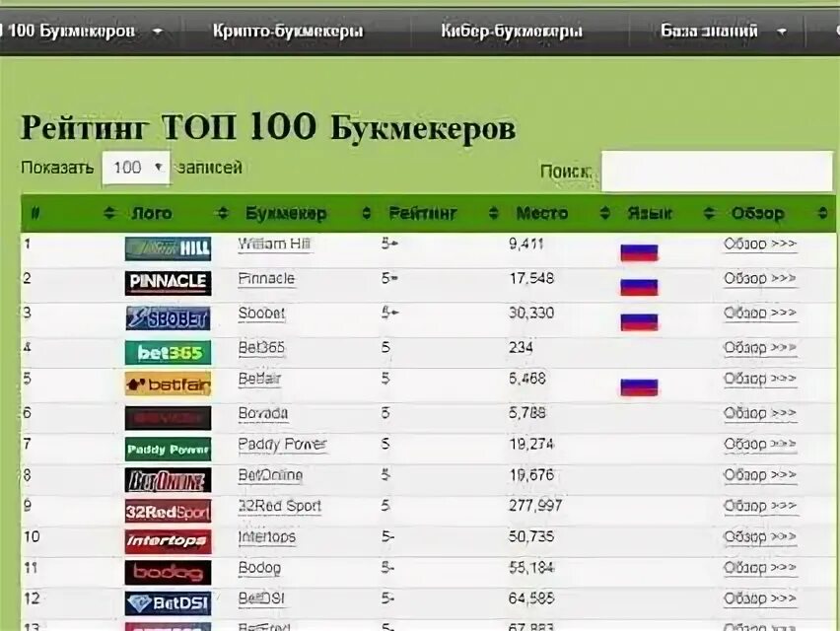Select the place value 9,411
Screen dimensions: 840x631
(526, 245)
